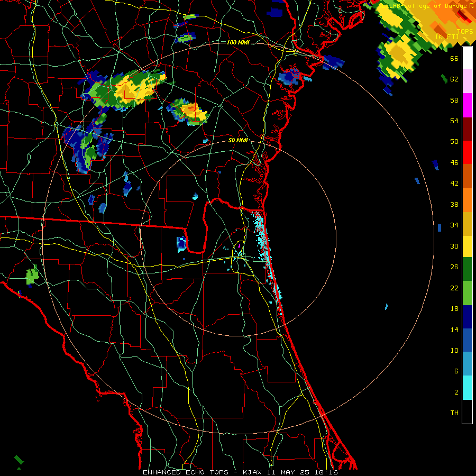476x476 pixels.
Task: Click the '10' scale value on legend
Action: click(x=454, y=350)
